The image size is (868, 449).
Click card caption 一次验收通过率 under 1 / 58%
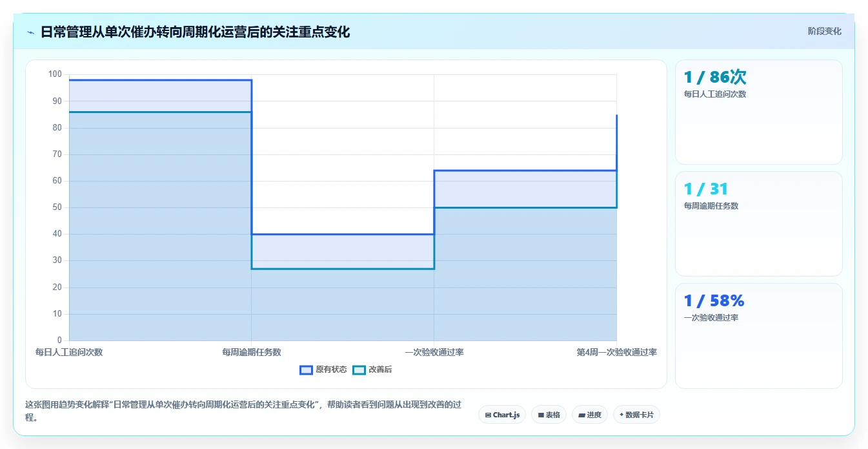pos(711,318)
